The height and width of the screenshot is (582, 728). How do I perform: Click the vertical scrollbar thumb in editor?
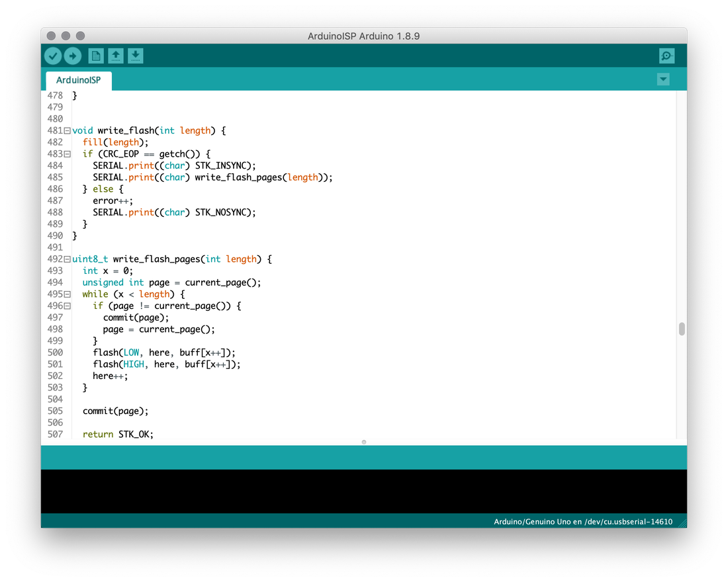[x=682, y=329]
